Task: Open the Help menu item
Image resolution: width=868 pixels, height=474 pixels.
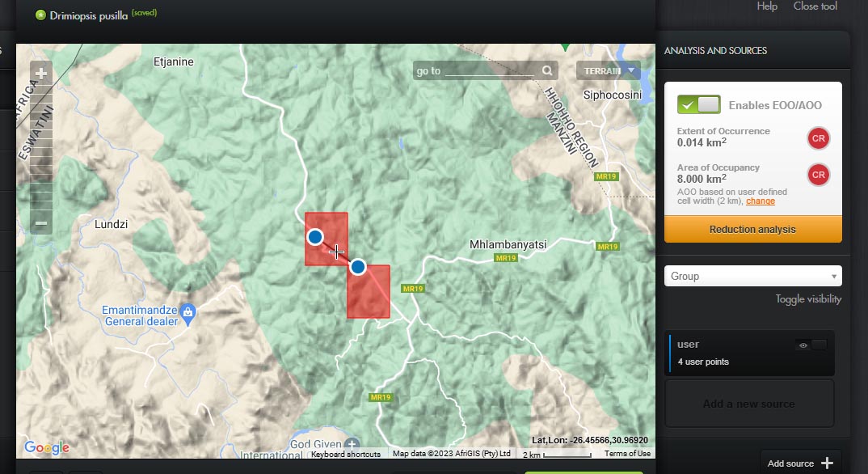Action: pos(767,6)
